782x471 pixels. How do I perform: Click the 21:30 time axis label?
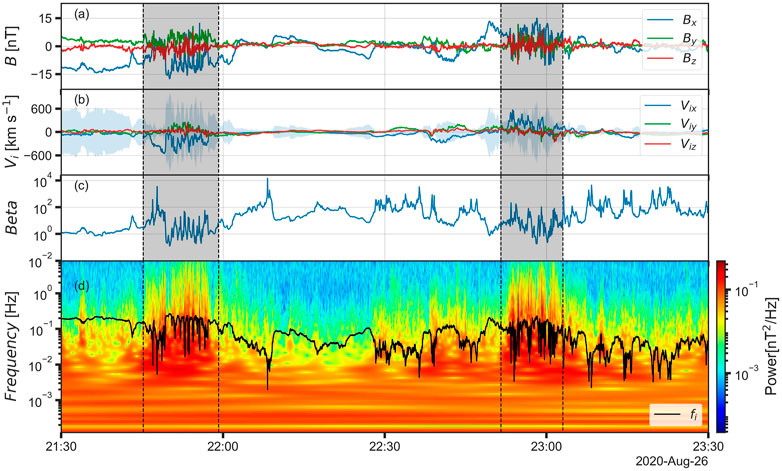[61, 446]
